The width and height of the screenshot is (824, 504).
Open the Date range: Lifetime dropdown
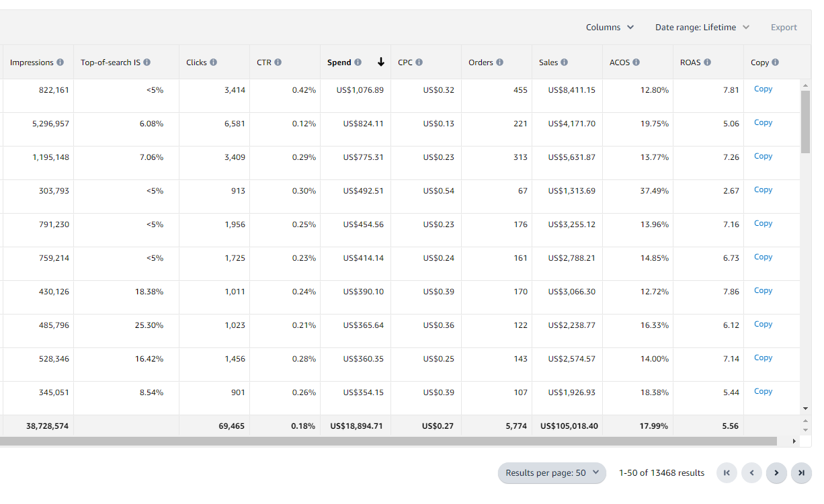click(x=702, y=28)
